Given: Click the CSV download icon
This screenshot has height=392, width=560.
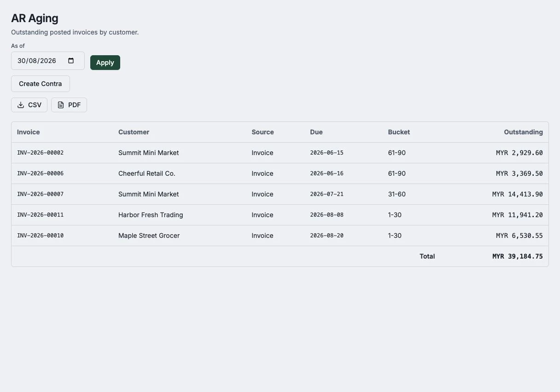Looking at the screenshot, I should (x=21, y=105).
